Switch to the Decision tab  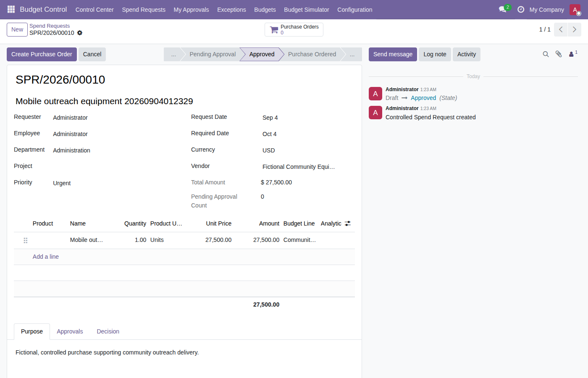108,331
